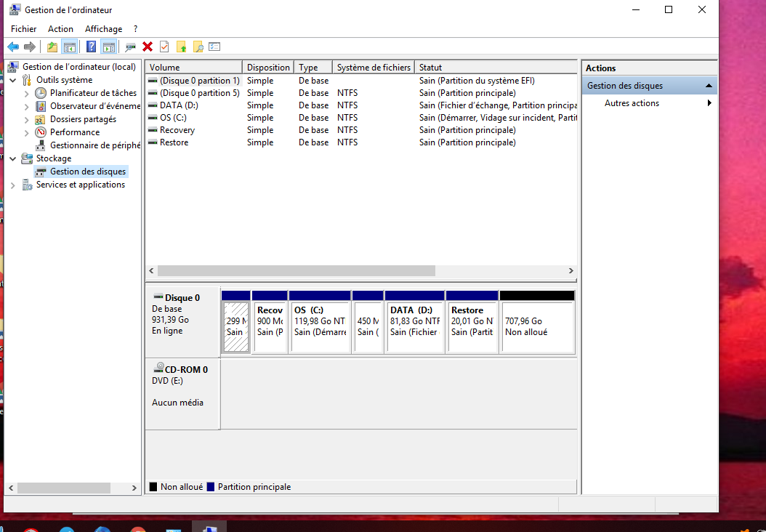Select Performance node in tree

75,132
